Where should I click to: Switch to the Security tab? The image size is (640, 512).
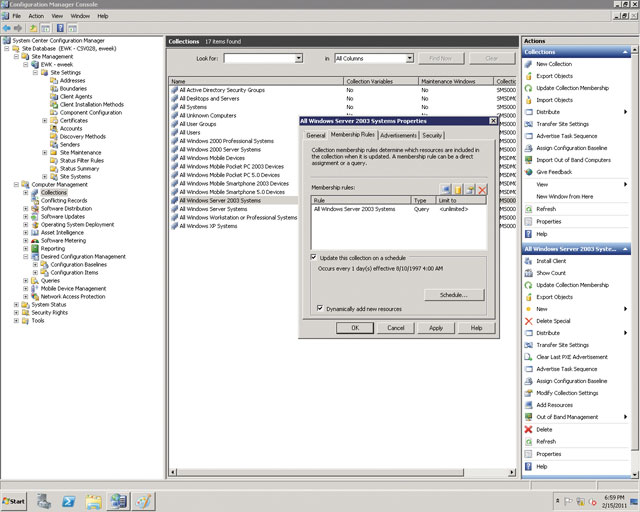432,135
